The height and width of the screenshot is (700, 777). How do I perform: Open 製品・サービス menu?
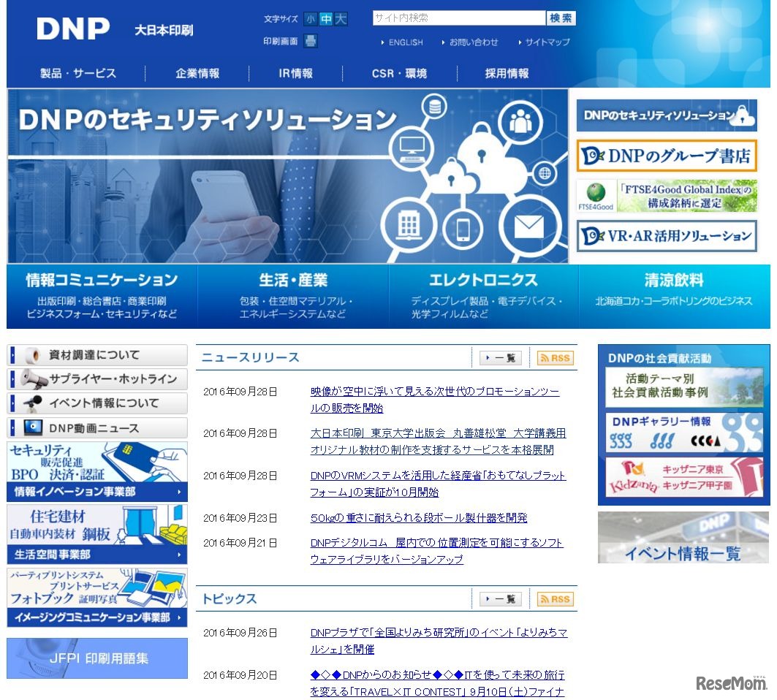(77, 73)
